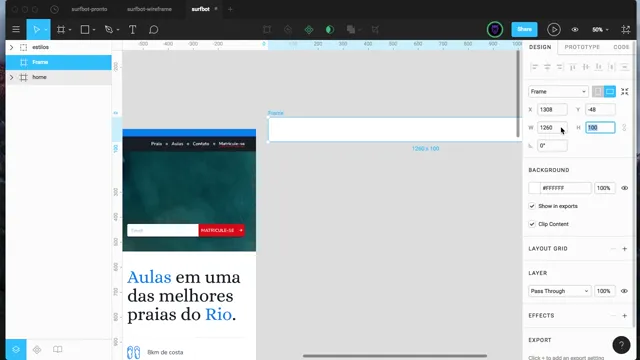Screen dimensions: 640x360
Task: Expand the estilos layer
Action: tap(11, 47)
